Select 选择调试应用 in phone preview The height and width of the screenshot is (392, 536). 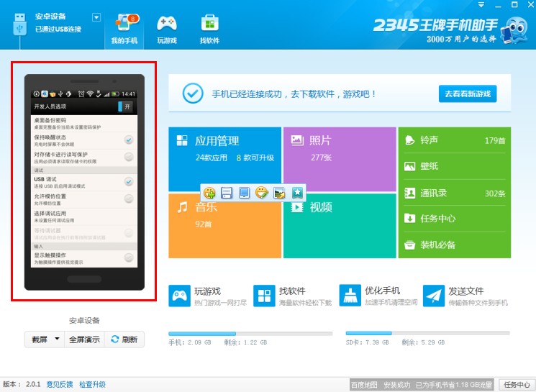tap(84, 216)
